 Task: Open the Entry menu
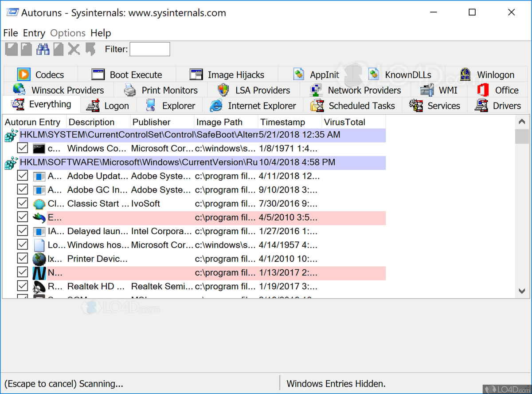click(x=34, y=33)
